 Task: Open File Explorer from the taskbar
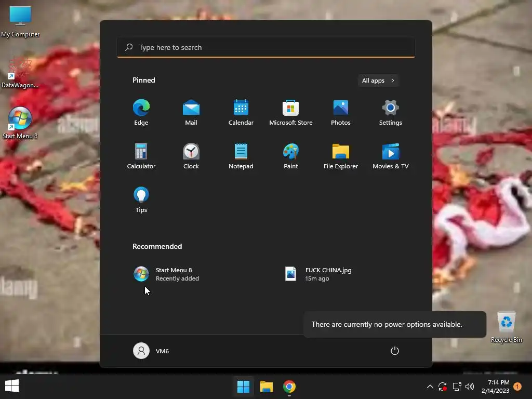pyautogui.click(x=267, y=387)
